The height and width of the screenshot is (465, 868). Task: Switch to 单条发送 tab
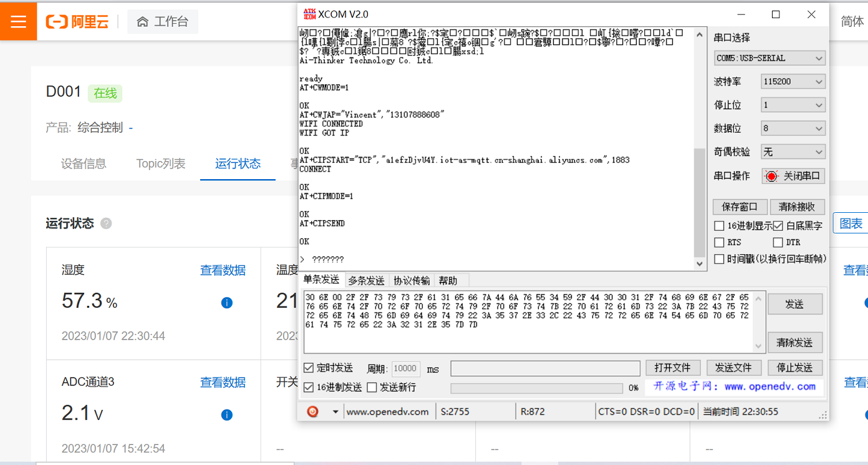(x=321, y=280)
